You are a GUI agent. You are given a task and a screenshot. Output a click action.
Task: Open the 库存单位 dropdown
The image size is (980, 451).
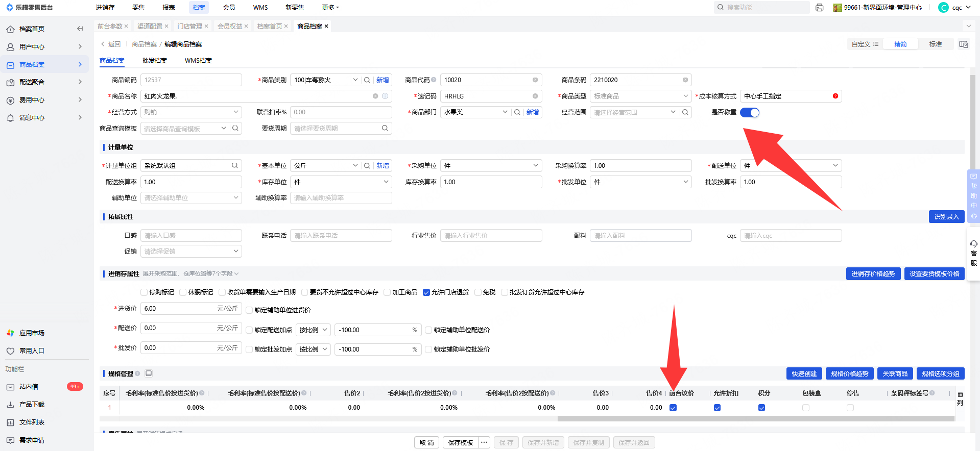coord(341,182)
